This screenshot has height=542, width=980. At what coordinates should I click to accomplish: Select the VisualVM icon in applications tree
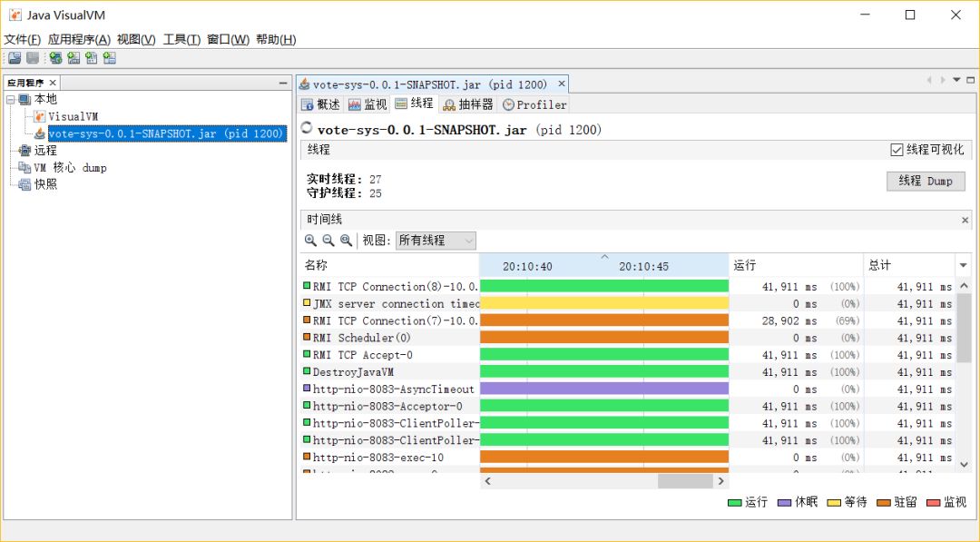click(39, 116)
